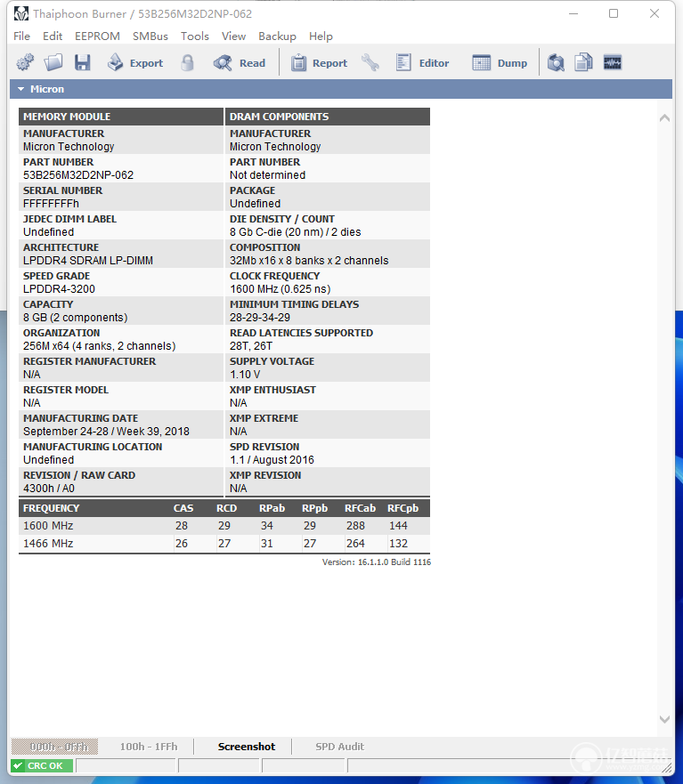
Task: Click the Thaiphoon Burner title bar logo
Action: click(21, 13)
